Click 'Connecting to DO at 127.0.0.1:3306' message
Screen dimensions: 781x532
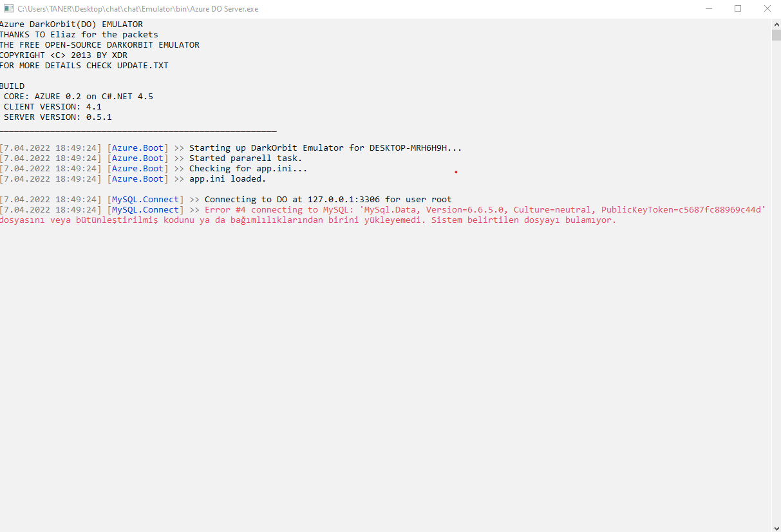(328, 200)
